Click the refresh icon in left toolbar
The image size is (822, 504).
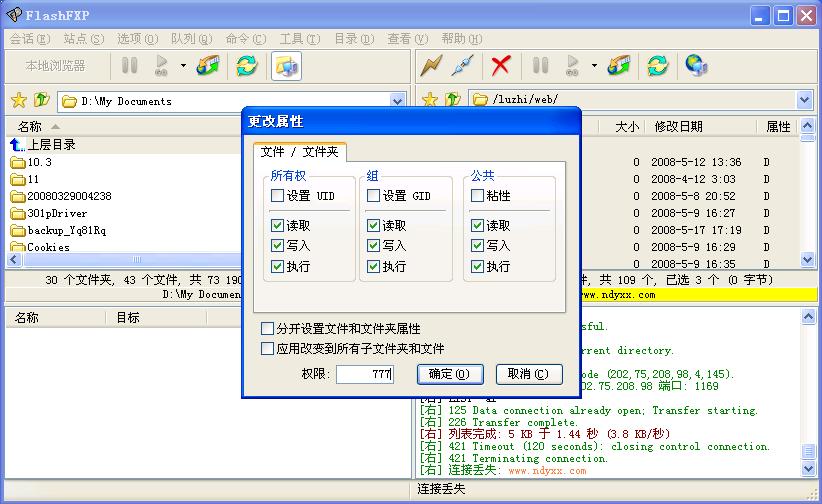pyautogui.click(x=246, y=66)
